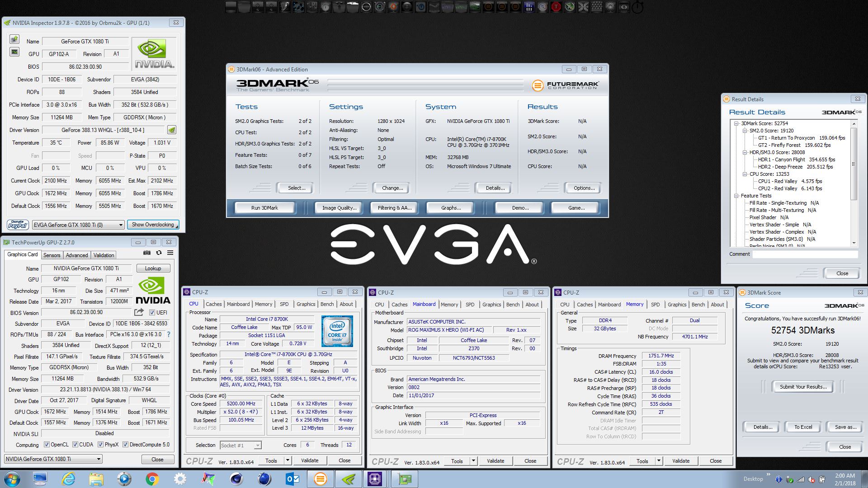Open Tools dropdown arrow in Mainboard CPU-Z window
Viewport: 868px width, 488px height.
[x=473, y=461]
